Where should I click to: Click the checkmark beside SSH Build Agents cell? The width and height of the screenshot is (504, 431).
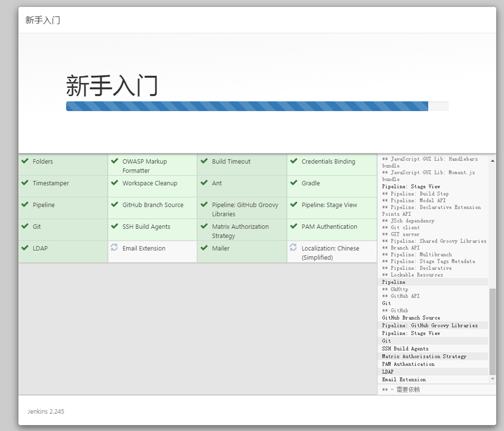[x=114, y=226]
